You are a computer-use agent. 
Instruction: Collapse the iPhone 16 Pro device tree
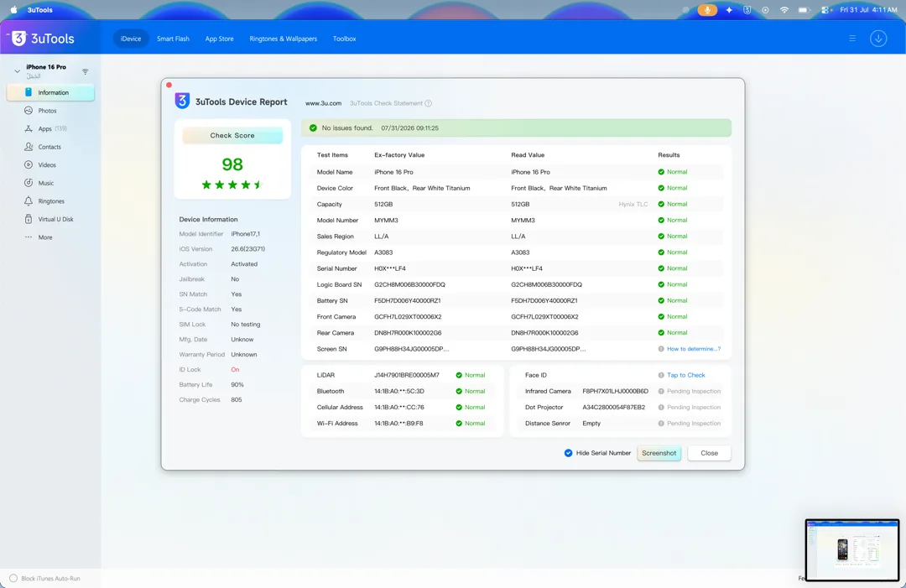(18, 71)
